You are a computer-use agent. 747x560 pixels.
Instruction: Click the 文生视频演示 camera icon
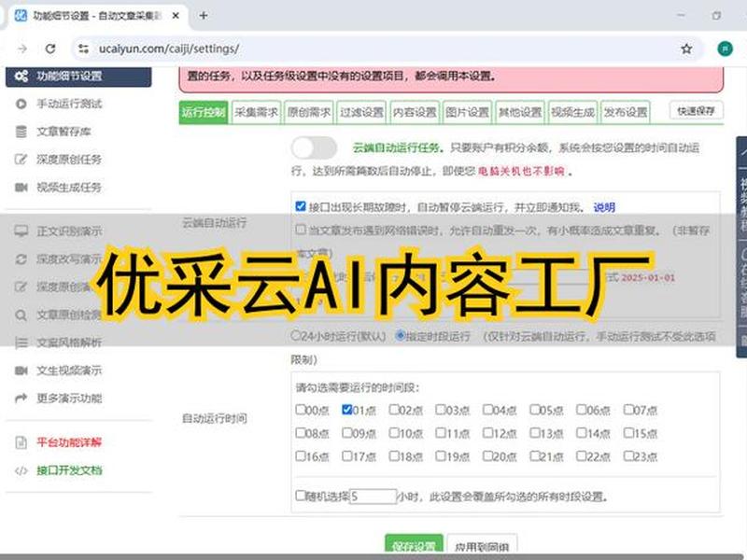coord(21,371)
